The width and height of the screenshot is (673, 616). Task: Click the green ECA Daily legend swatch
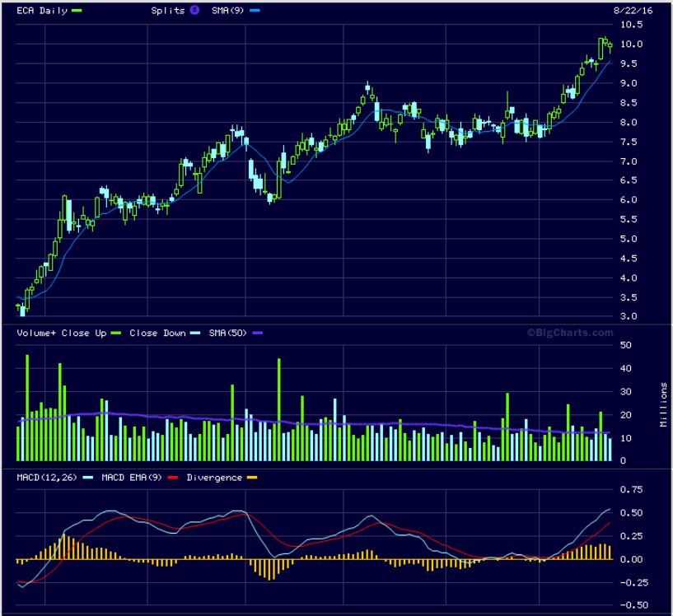77,11
